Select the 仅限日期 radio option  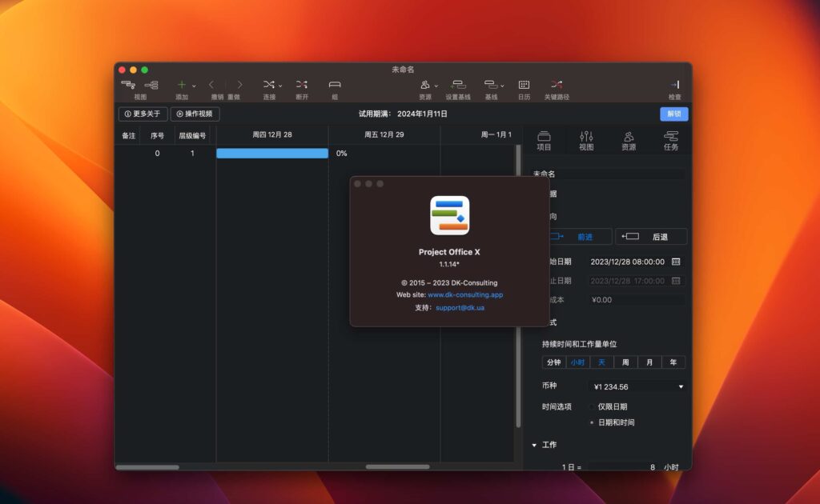tap(590, 406)
